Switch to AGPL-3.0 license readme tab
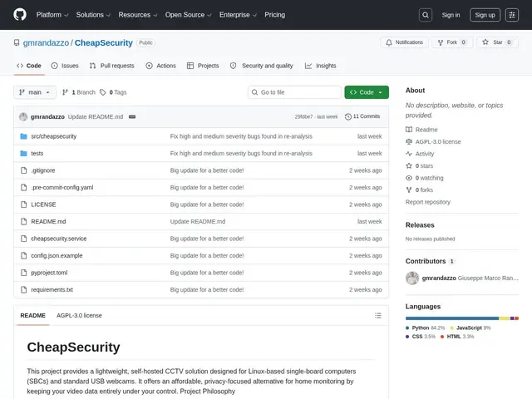This screenshot has width=532, height=399. click(79, 316)
